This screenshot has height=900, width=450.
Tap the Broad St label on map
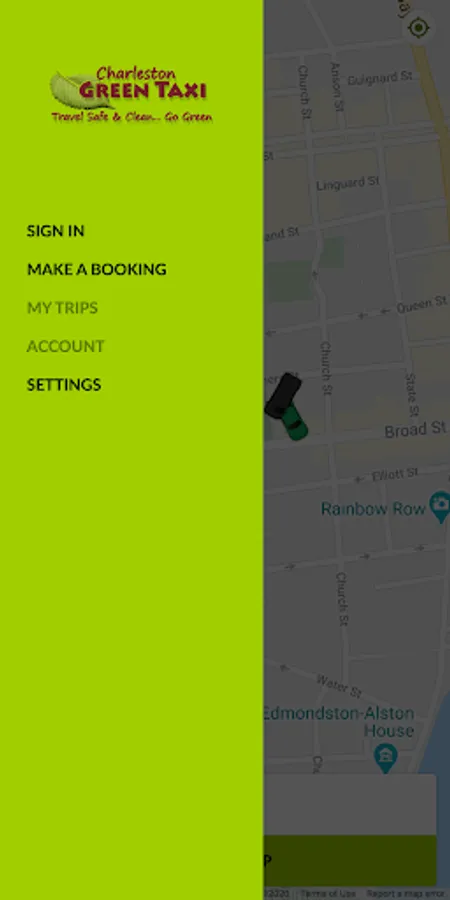415,430
